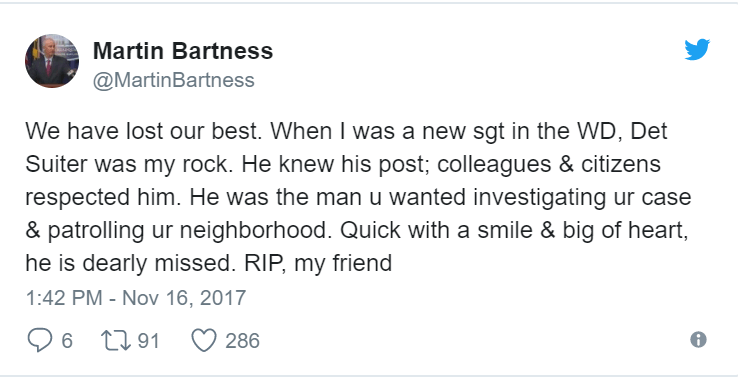Click the closing text "RIP, my friend"
Viewport: 738px width, 379px height.
(x=318, y=263)
